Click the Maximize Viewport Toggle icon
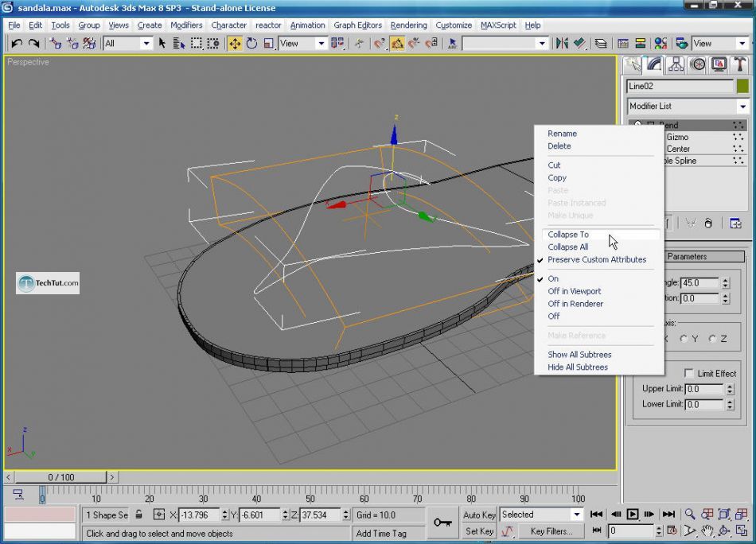Viewport: 756px width, 544px height. (x=741, y=531)
